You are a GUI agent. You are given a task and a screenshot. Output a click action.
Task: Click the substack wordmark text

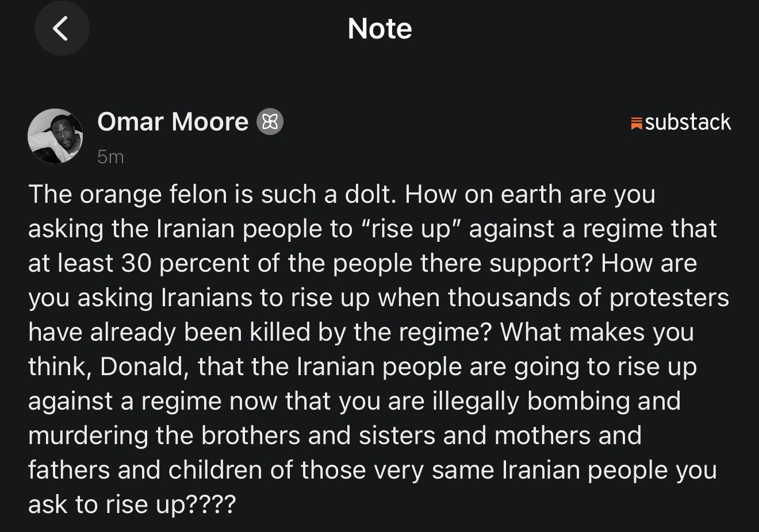[x=688, y=122]
